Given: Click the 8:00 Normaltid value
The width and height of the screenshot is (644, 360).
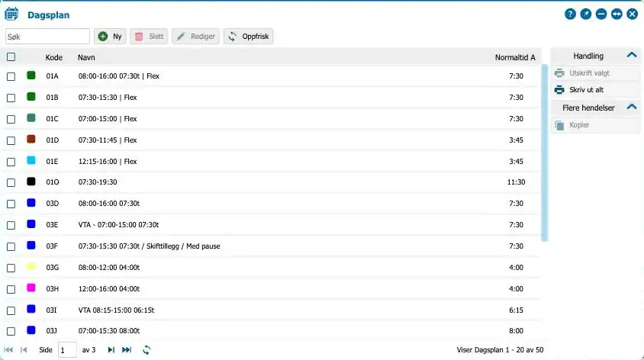Looking at the screenshot, I should [516, 331].
